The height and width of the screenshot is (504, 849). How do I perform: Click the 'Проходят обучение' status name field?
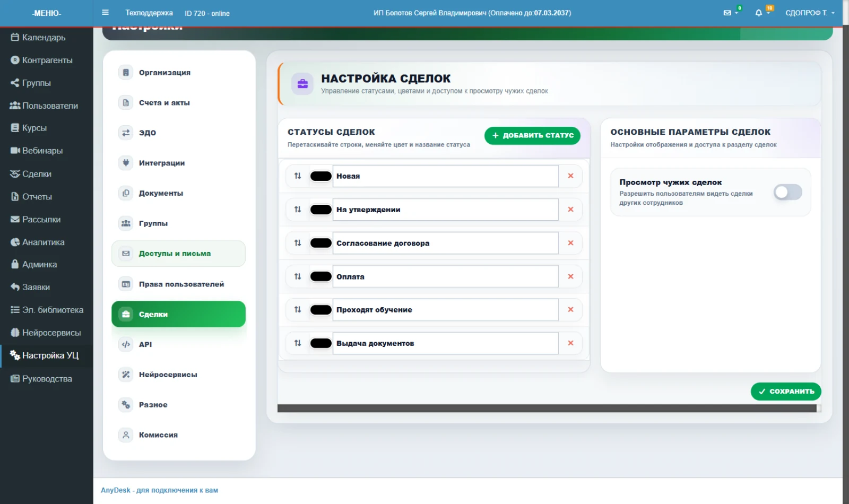(445, 310)
